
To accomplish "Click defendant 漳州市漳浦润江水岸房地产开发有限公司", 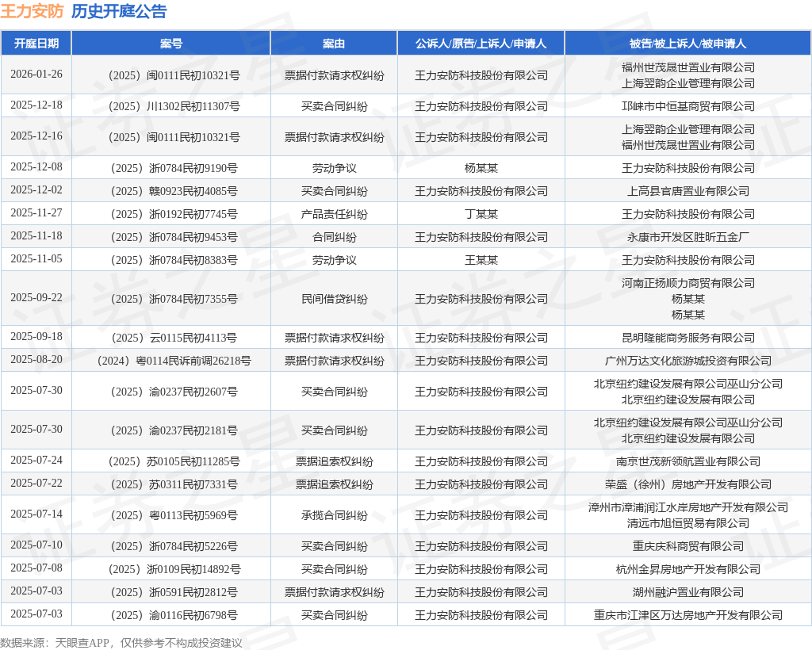I will 688,507.
